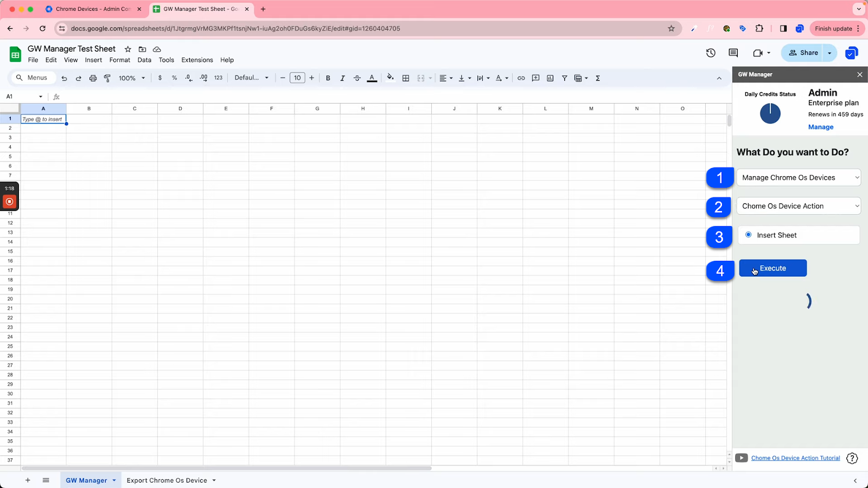Click the GW Manager blue checkmark icon
The image size is (868, 488).
click(852, 53)
